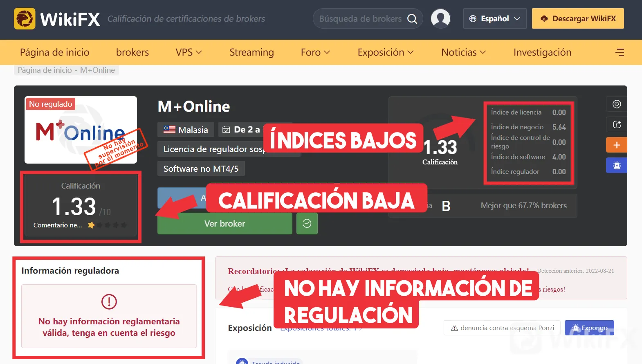Viewport: 642px width, 364px height.
Task: Click the globe language icon
Action: pos(473,19)
